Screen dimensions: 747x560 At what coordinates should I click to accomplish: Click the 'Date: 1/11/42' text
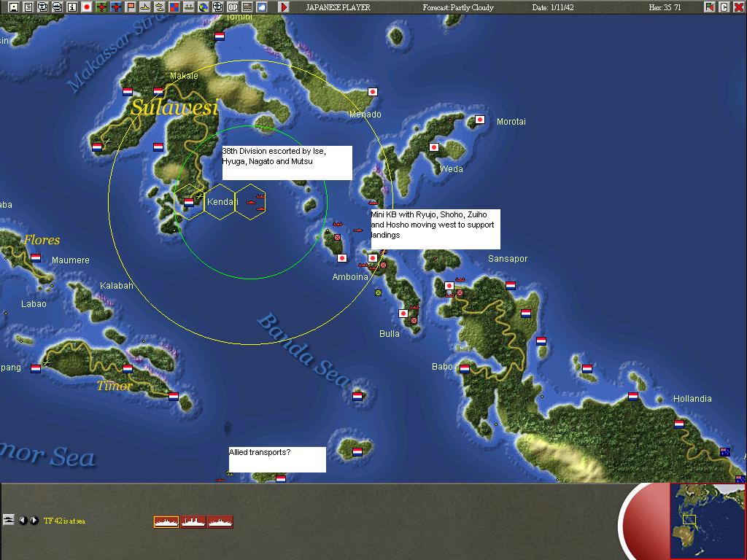[553, 7]
